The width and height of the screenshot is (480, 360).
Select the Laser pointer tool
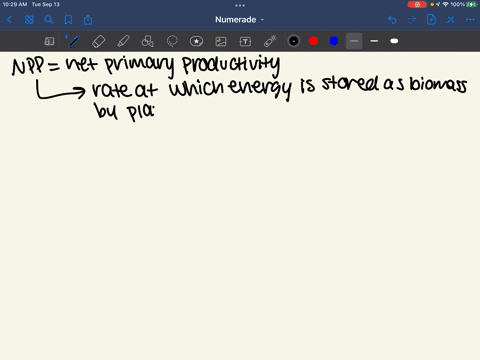coord(270,41)
